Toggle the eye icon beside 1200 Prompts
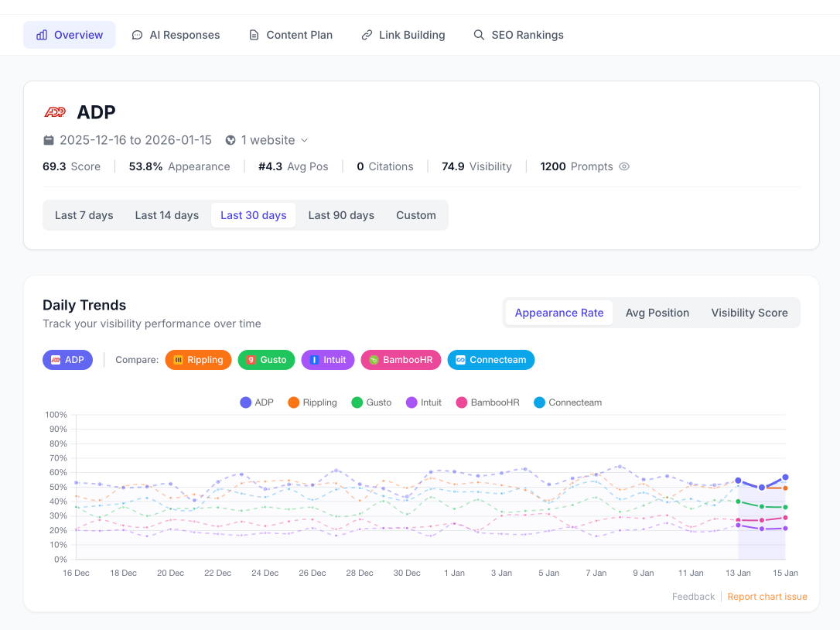Viewport: 840px width, 630px height. coord(625,166)
